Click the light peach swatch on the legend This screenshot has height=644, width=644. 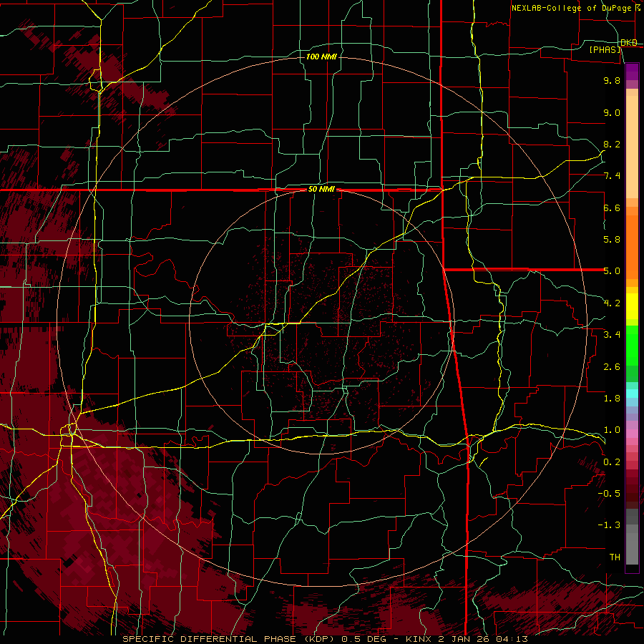coord(632,148)
